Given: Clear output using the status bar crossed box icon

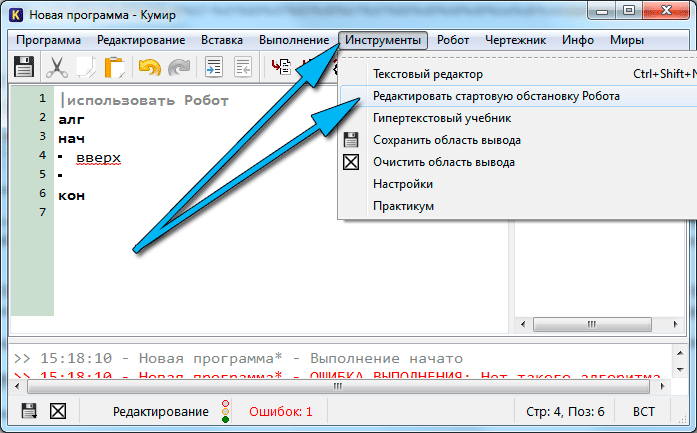Looking at the screenshot, I should point(58,411).
